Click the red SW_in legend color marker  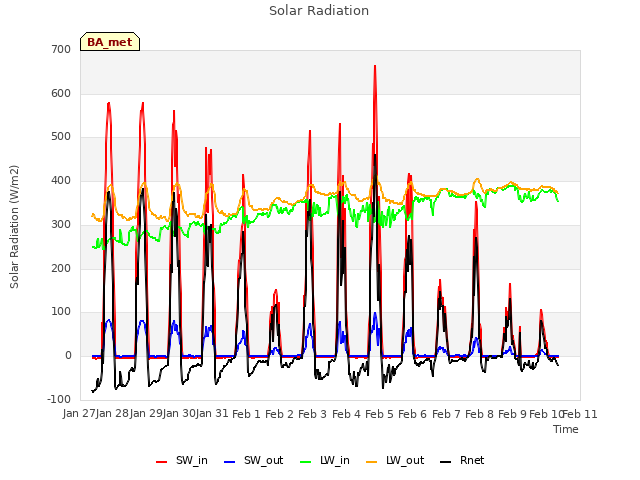pyautogui.click(x=162, y=462)
